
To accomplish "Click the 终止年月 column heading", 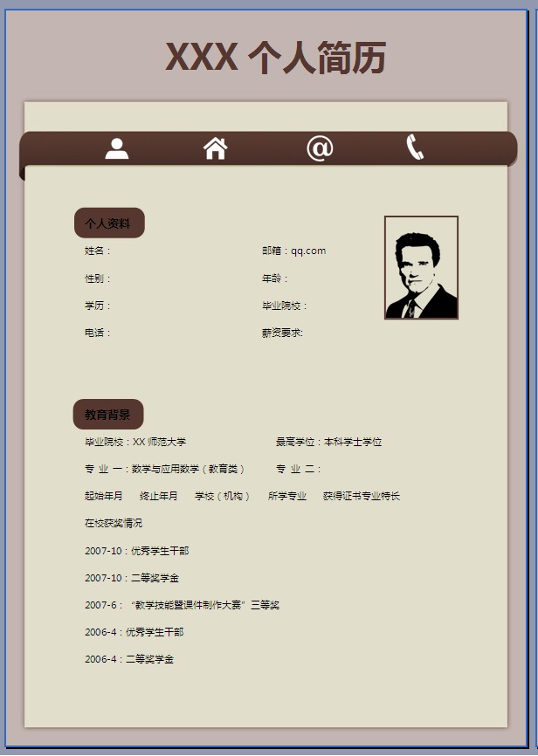I will tap(159, 496).
